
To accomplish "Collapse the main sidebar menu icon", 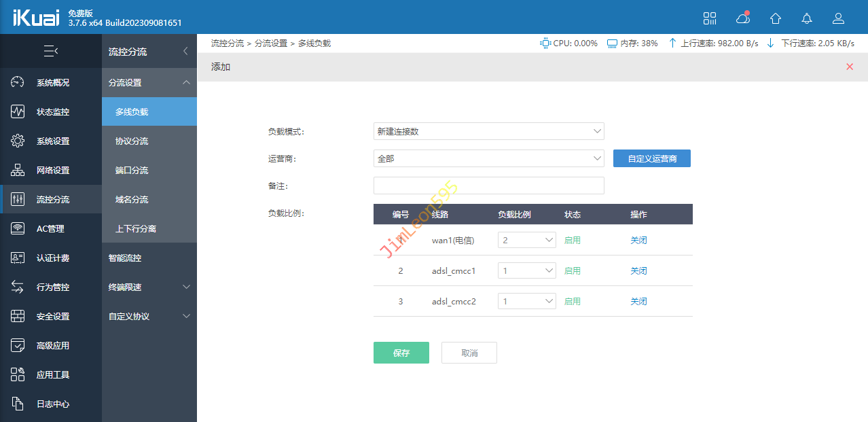I will pos(51,51).
